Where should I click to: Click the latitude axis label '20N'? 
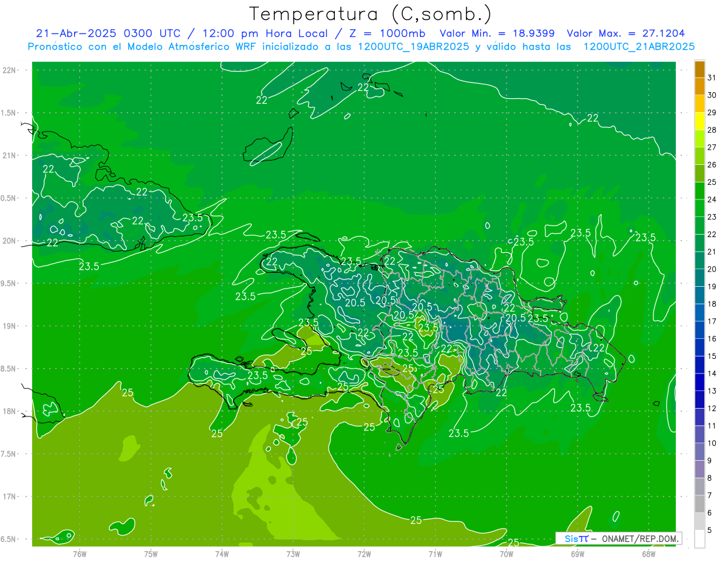tap(10, 241)
